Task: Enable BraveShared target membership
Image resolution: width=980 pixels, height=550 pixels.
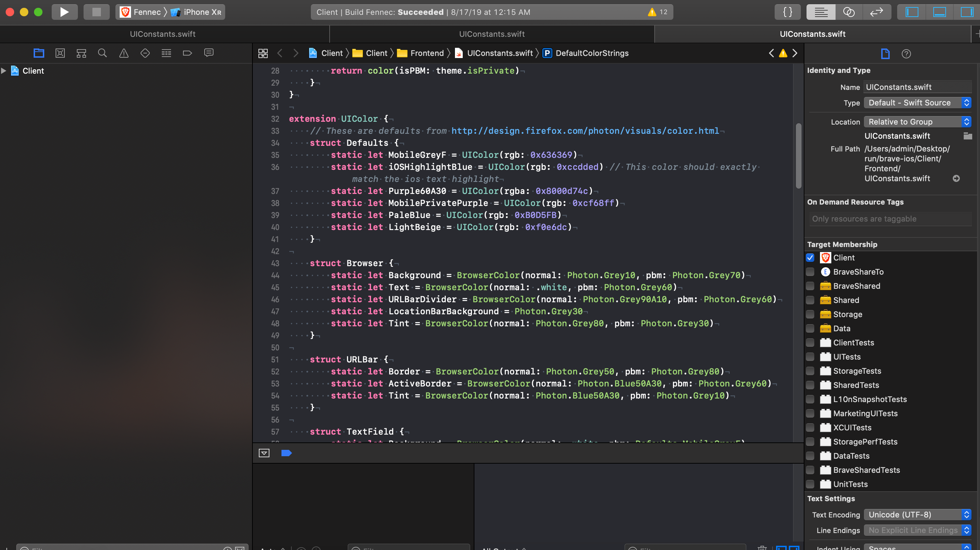Action: pyautogui.click(x=810, y=286)
